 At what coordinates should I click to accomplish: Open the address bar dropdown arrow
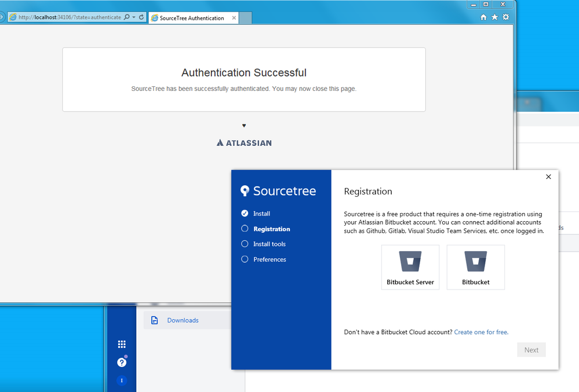coord(134,17)
